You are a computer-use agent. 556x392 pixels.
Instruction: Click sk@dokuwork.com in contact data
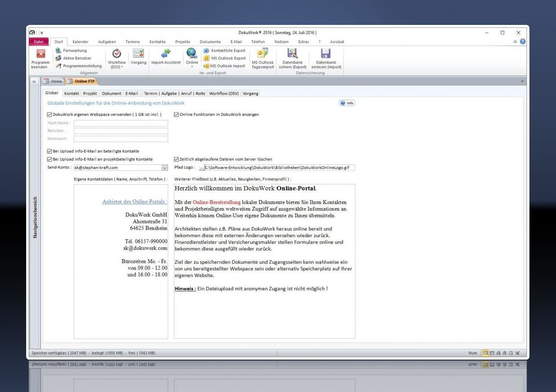pos(145,248)
